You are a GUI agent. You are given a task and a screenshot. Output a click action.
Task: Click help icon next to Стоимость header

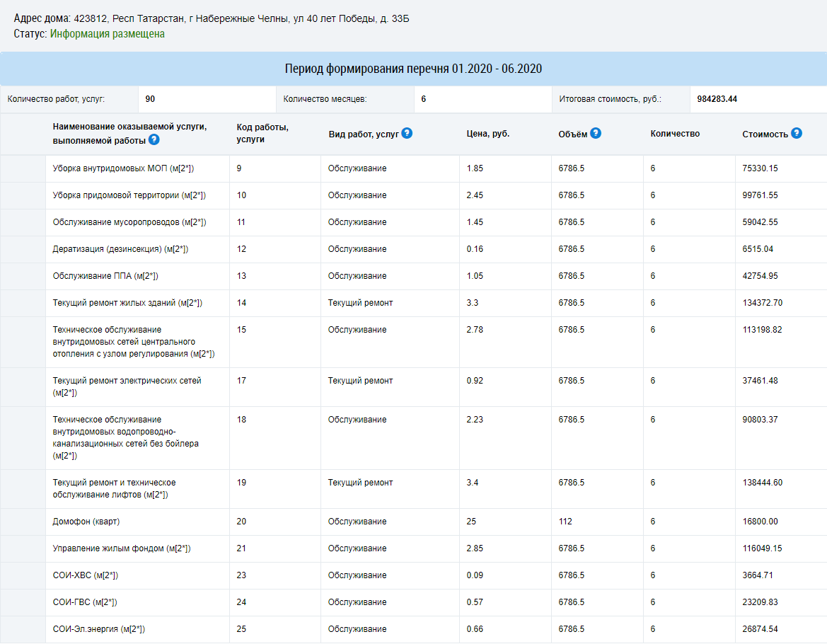(x=797, y=134)
